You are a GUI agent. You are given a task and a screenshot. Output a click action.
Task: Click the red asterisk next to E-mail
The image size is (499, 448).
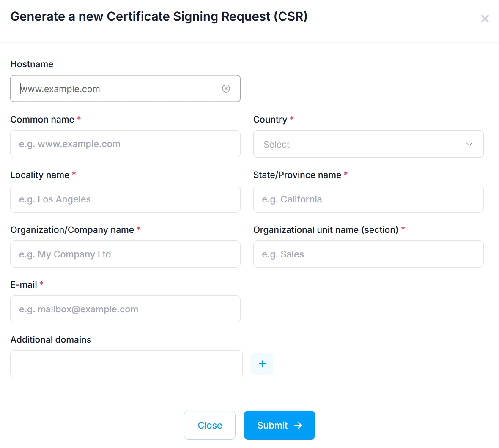click(x=41, y=284)
